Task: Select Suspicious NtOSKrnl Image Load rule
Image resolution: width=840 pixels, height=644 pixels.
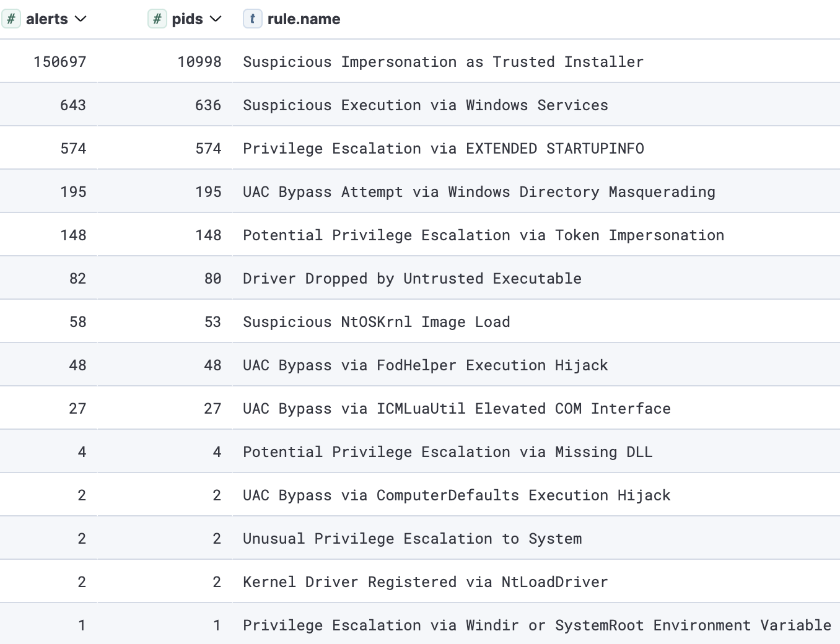Action: pos(376,322)
